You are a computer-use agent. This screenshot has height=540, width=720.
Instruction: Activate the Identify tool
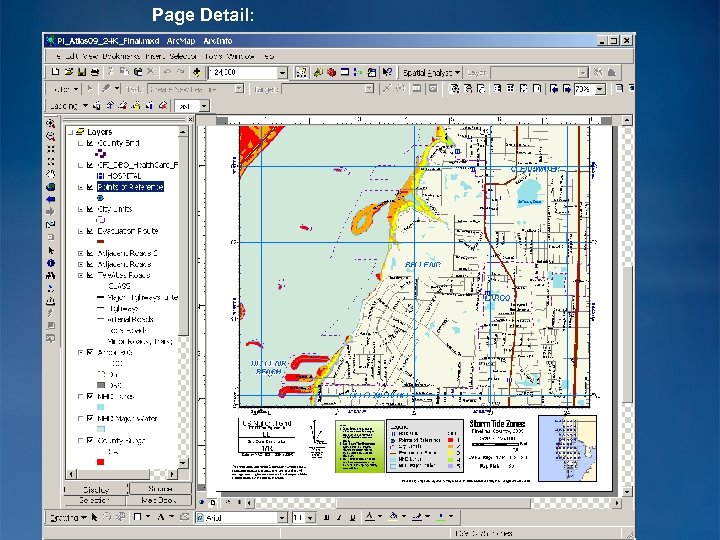pyautogui.click(x=51, y=263)
